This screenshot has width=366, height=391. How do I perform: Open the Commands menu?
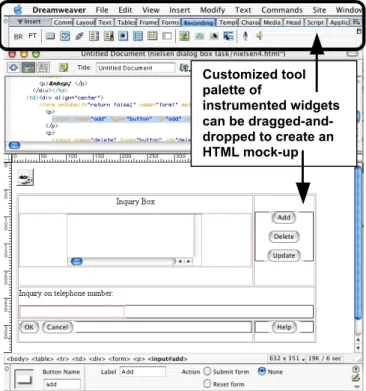282,10
